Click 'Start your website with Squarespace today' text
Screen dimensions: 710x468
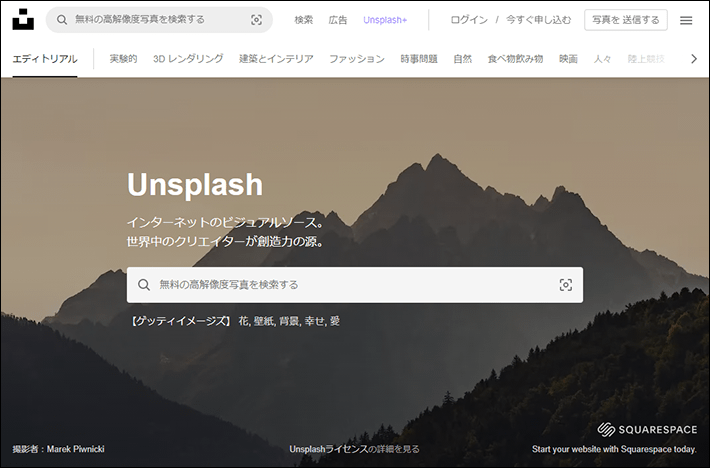tap(614, 449)
